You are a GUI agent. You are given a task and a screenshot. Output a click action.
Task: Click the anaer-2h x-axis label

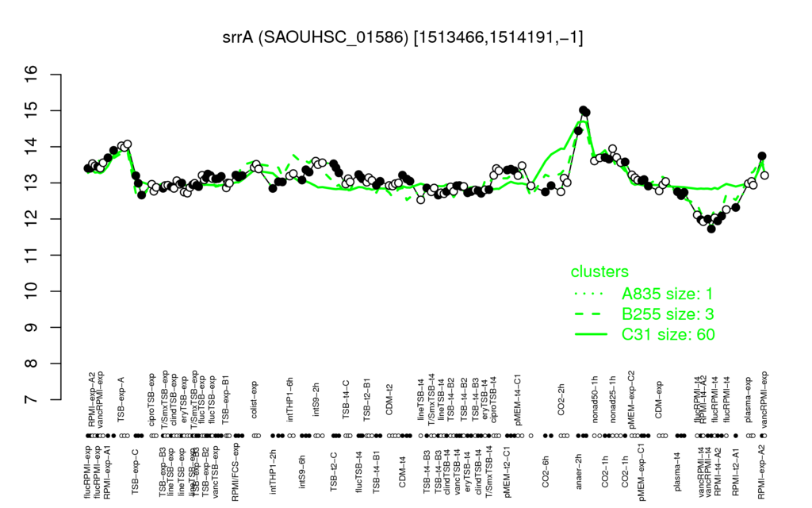click(x=579, y=471)
